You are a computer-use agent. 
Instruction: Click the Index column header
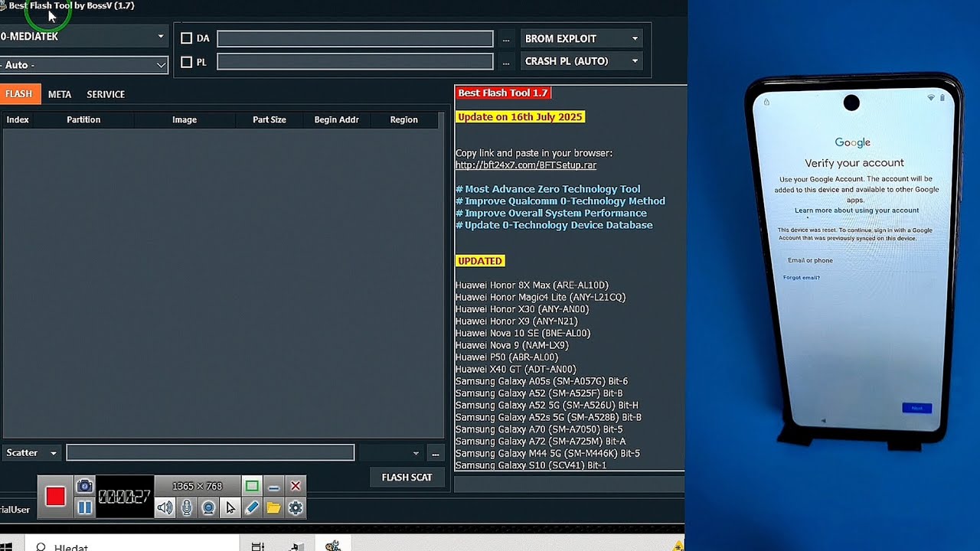[18, 119]
